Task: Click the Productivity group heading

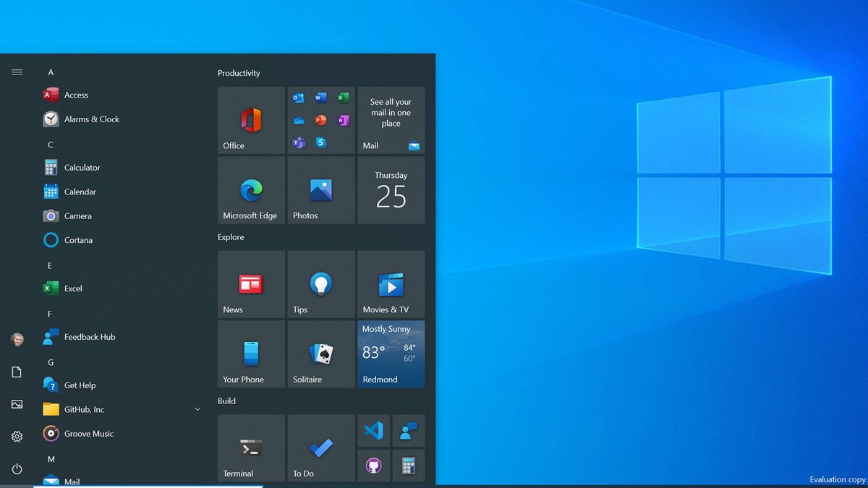Action: click(239, 73)
